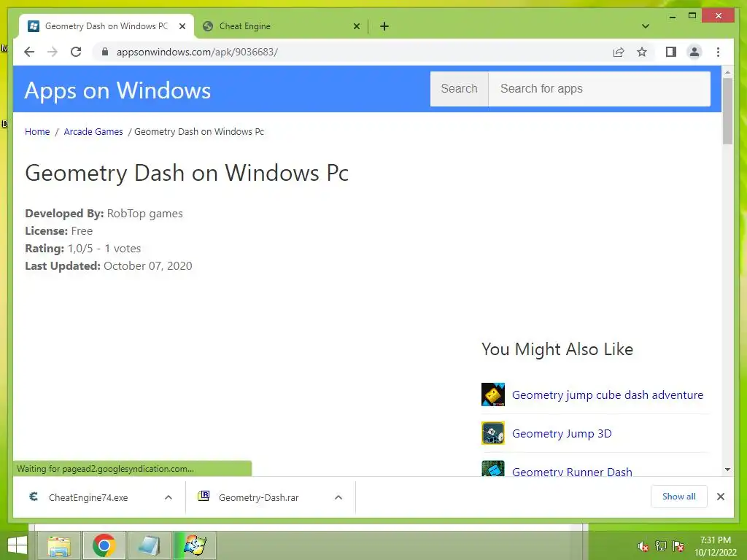
Task: Click the RobTop games developer text
Action: (x=145, y=214)
